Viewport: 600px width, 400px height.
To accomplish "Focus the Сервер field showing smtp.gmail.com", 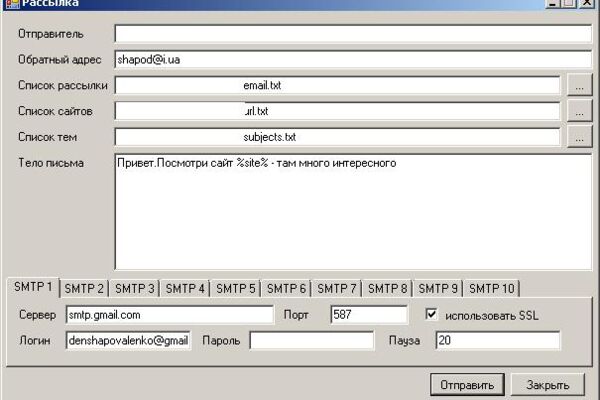I will (x=170, y=315).
